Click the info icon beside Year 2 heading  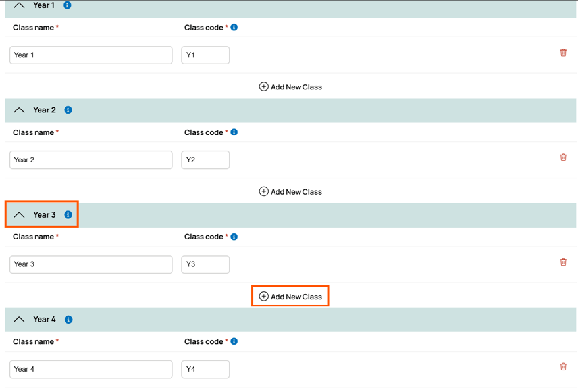point(68,110)
